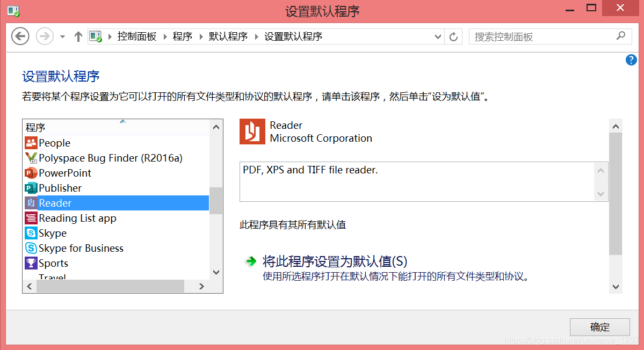
Task: Expand the address bar history dropdown
Action: pyautogui.click(x=438, y=37)
